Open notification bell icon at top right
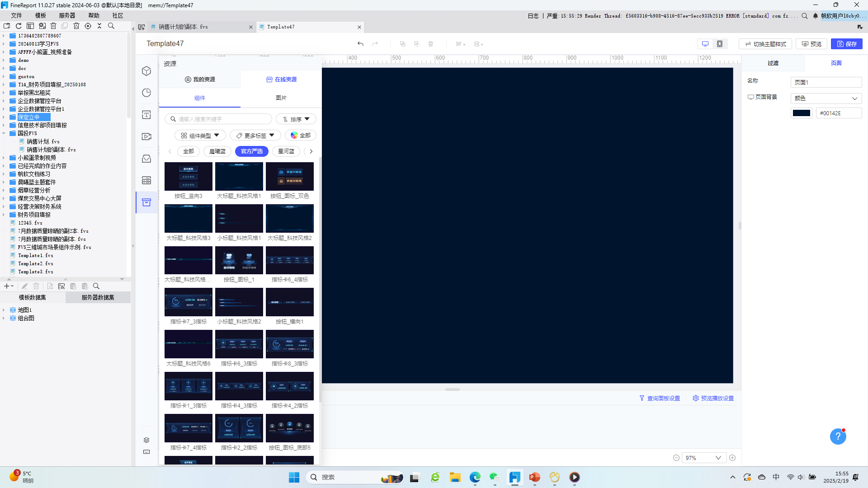The height and width of the screenshot is (488, 868). click(816, 16)
